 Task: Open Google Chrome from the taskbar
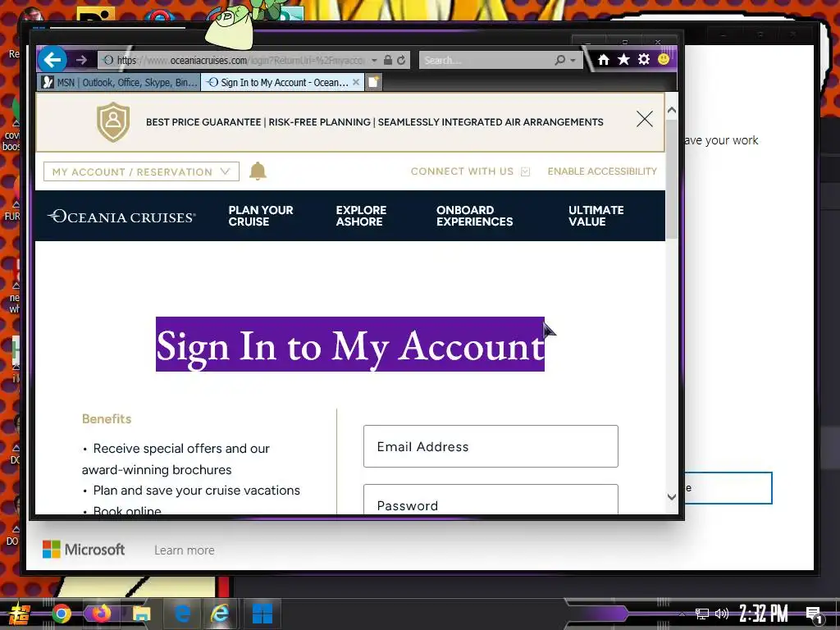61,614
